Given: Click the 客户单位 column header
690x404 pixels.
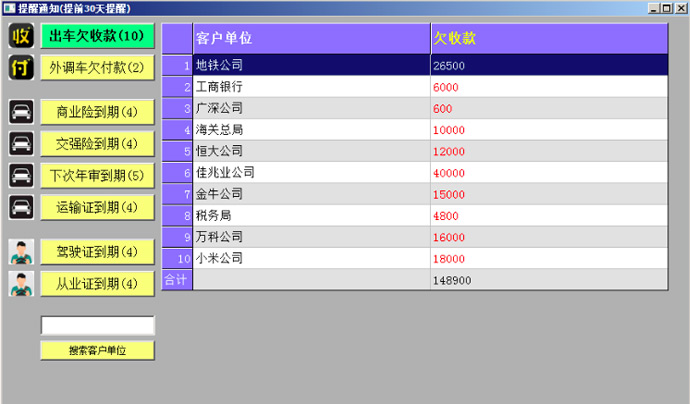Looking at the screenshot, I should [x=312, y=38].
